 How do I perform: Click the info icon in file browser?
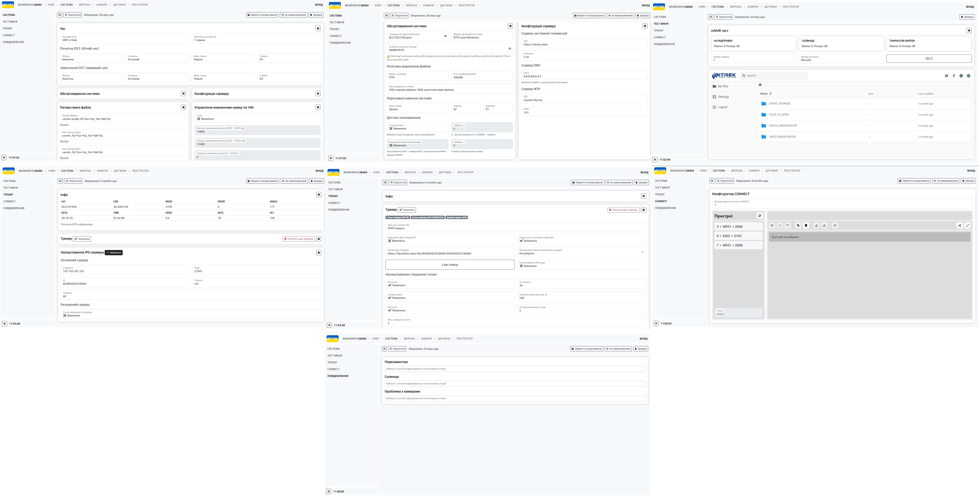pos(961,76)
